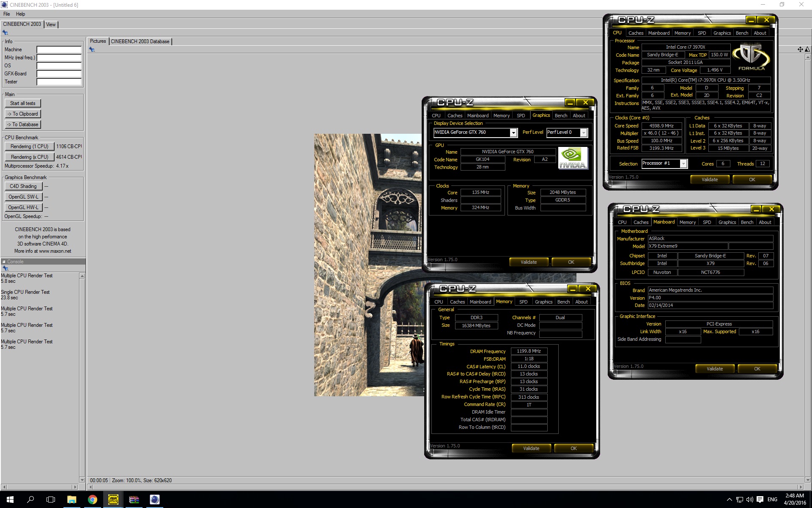
Task: Click the GFX-Board input field
Action: pos(59,74)
